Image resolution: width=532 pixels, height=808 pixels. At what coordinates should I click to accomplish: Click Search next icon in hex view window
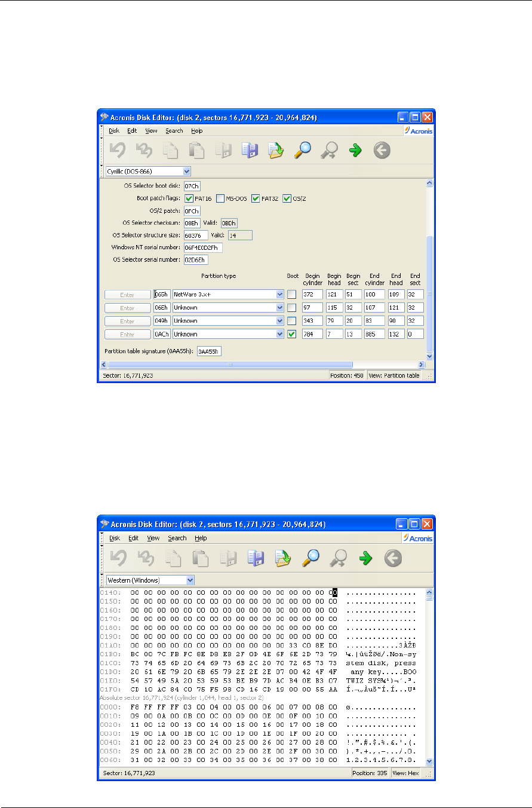pyautogui.click(x=339, y=558)
